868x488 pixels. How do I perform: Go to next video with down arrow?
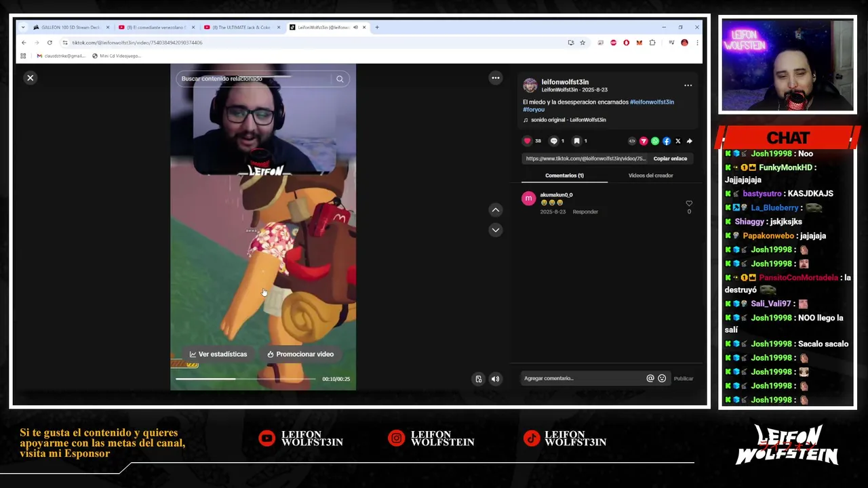click(x=495, y=230)
